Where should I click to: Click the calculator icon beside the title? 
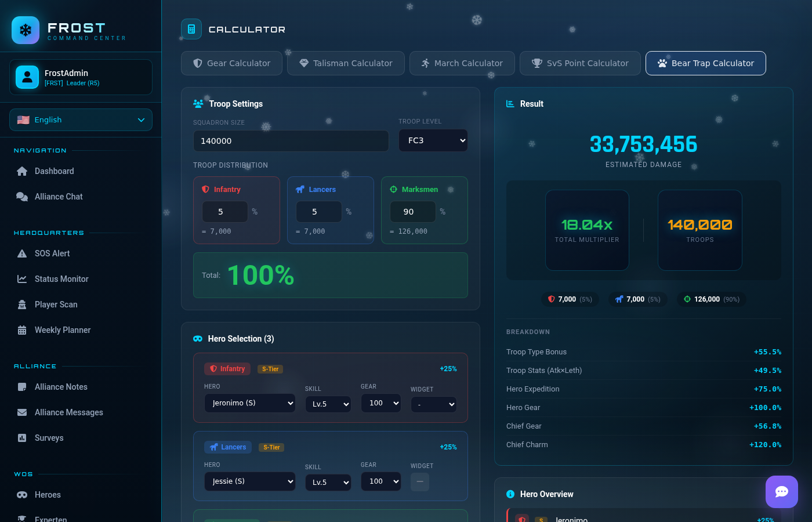tap(191, 29)
